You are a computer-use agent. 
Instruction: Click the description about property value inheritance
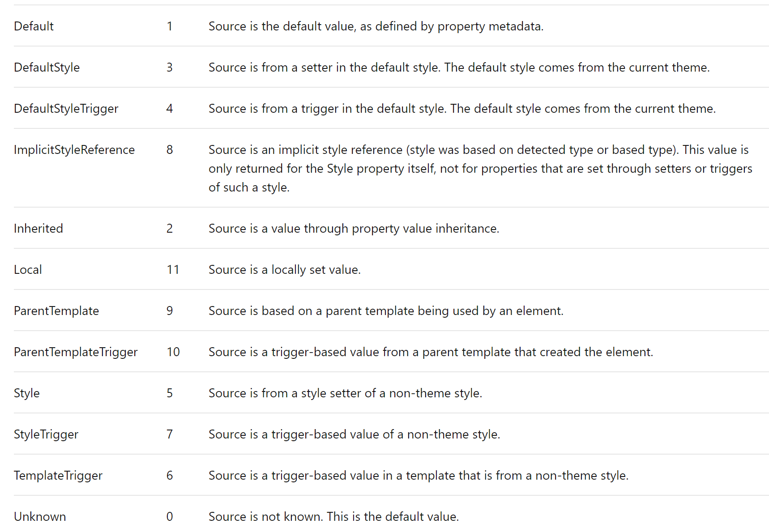pyautogui.click(x=354, y=229)
